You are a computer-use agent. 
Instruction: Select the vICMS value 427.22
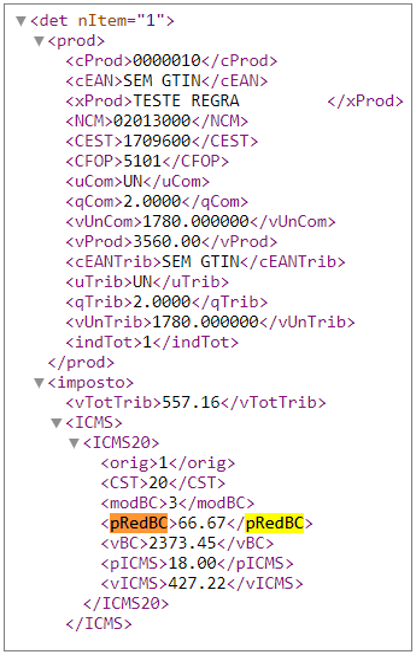click(x=197, y=583)
